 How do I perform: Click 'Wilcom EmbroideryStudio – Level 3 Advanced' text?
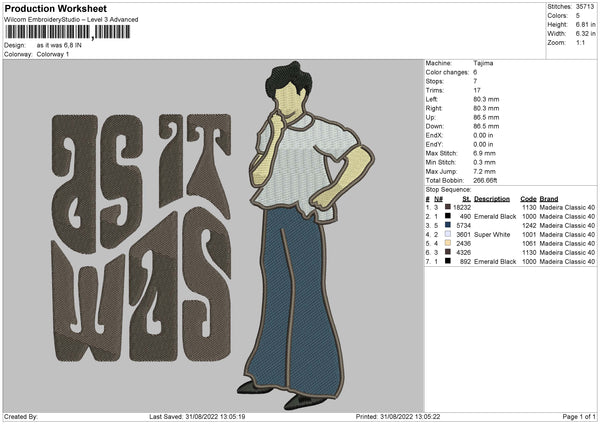pos(71,20)
